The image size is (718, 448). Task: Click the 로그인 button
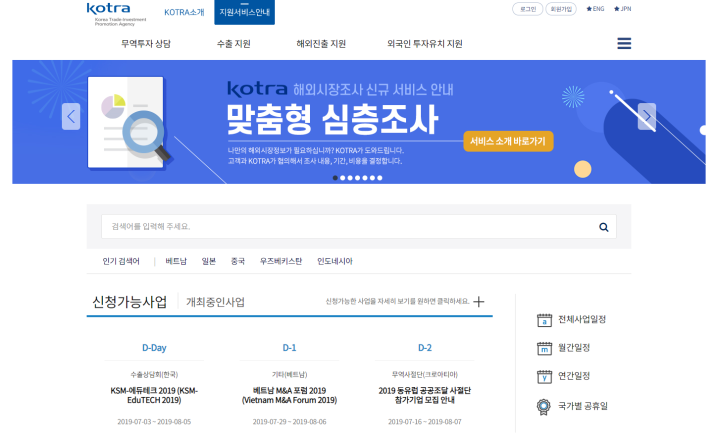pos(528,9)
